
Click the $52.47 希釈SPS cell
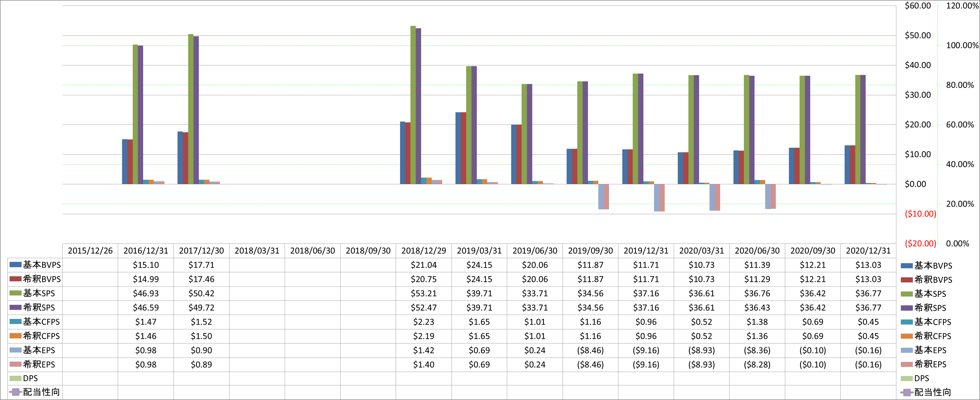[424, 307]
